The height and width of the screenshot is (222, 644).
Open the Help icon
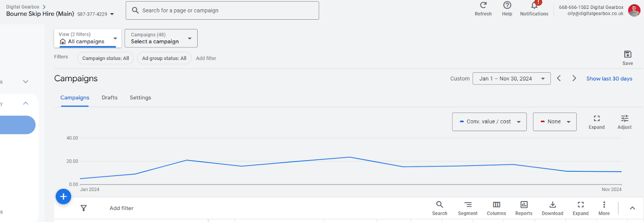click(x=507, y=6)
